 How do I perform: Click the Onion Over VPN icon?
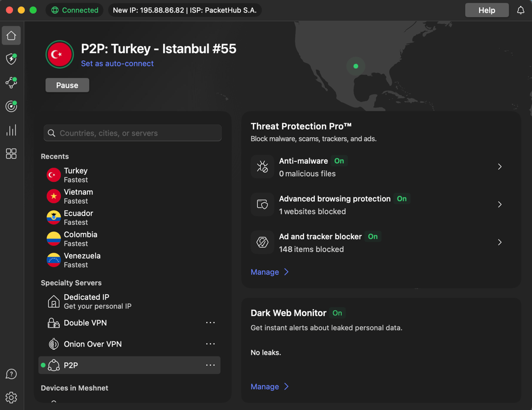[54, 344]
